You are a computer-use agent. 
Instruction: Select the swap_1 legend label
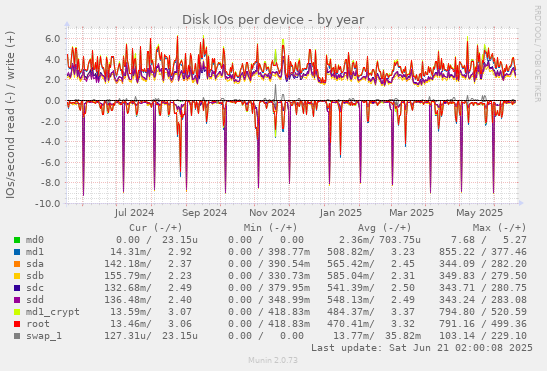[44, 336]
